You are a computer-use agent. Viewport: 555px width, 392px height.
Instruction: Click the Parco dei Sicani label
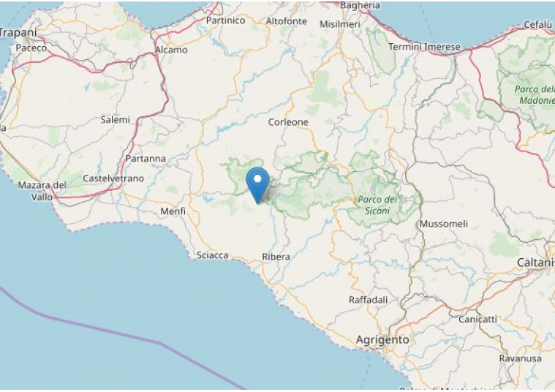pyautogui.click(x=377, y=205)
